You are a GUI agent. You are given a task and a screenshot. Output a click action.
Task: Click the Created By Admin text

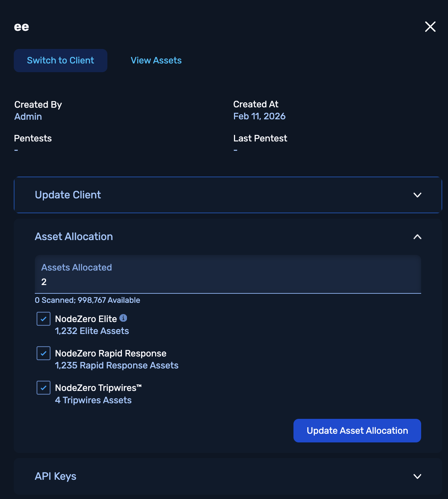click(x=28, y=116)
